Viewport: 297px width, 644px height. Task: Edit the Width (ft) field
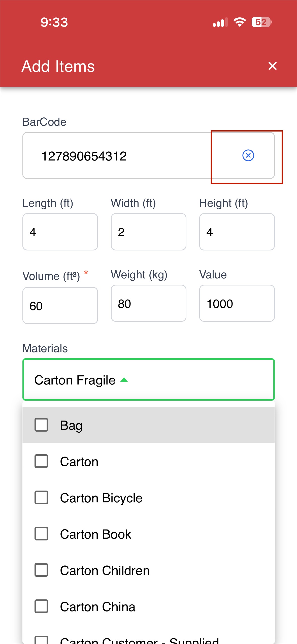click(x=148, y=232)
